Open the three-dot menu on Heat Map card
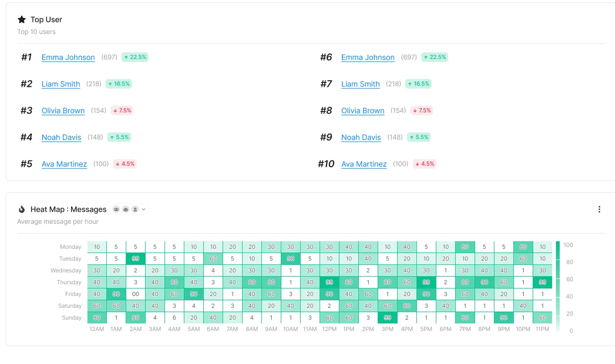This screenshot has height=364, width=615. click(599, 209)
